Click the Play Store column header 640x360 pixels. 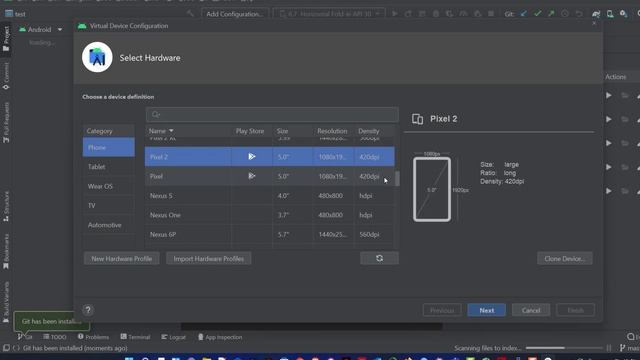tap(250, 131)
